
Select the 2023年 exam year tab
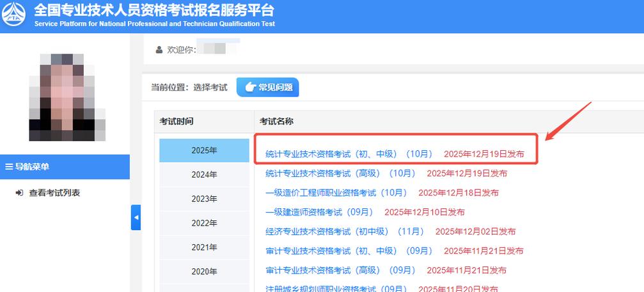pos(204,199)
